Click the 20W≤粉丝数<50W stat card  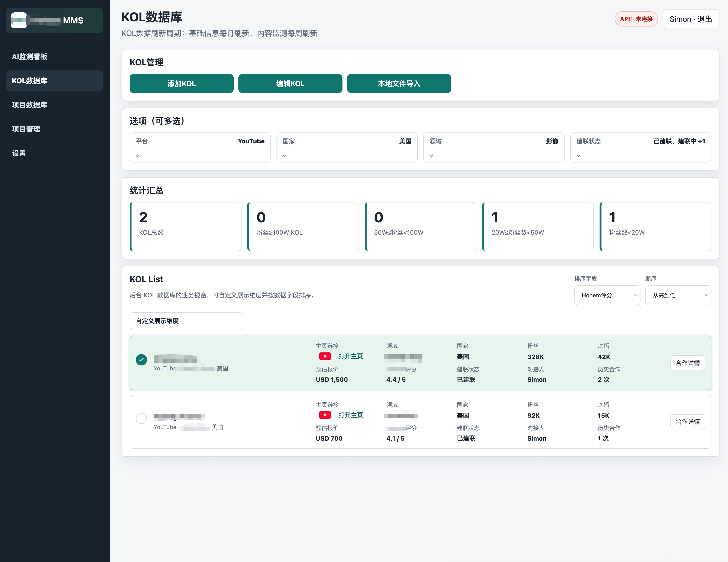click(x=538, y=227)
